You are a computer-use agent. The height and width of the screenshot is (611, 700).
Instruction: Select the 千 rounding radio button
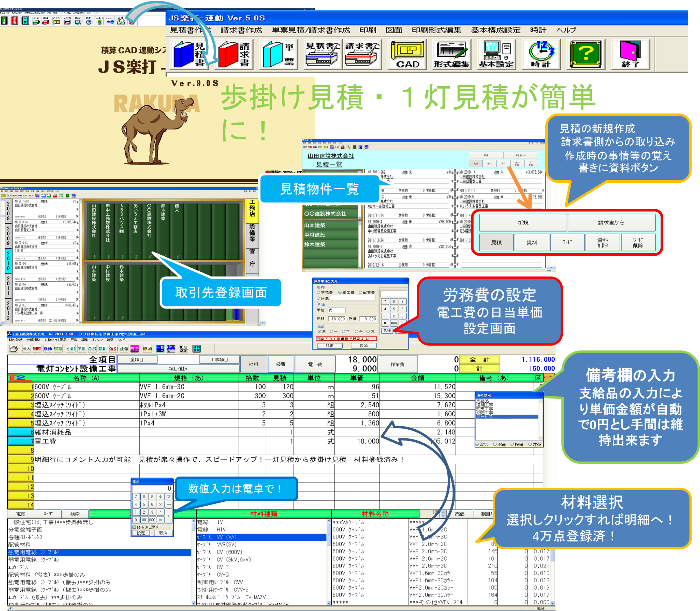[x=357, y=331]
